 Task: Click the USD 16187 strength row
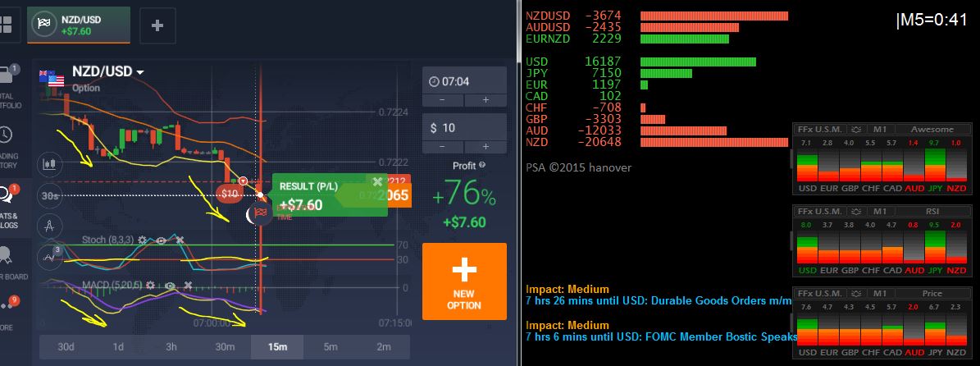click(640, 62)
